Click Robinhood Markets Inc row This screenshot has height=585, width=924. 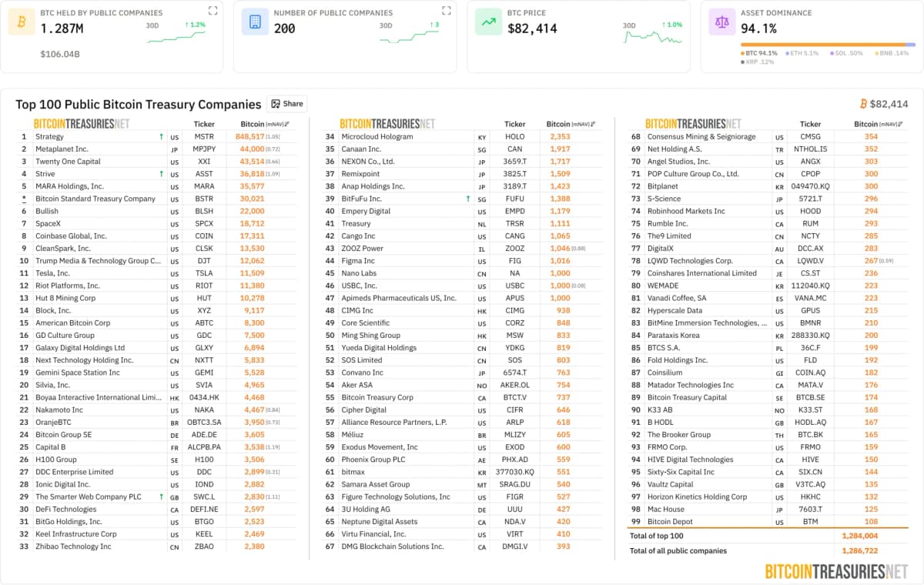(x=768, y=211)
